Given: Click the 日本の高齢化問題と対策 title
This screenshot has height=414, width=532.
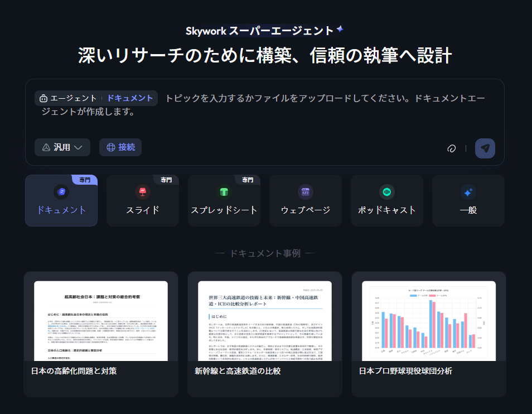Looking at the screenshot, I should (74, 371).
